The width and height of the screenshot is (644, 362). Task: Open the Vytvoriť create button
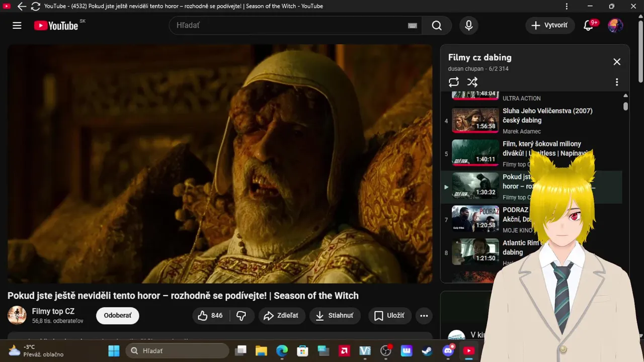550,25
